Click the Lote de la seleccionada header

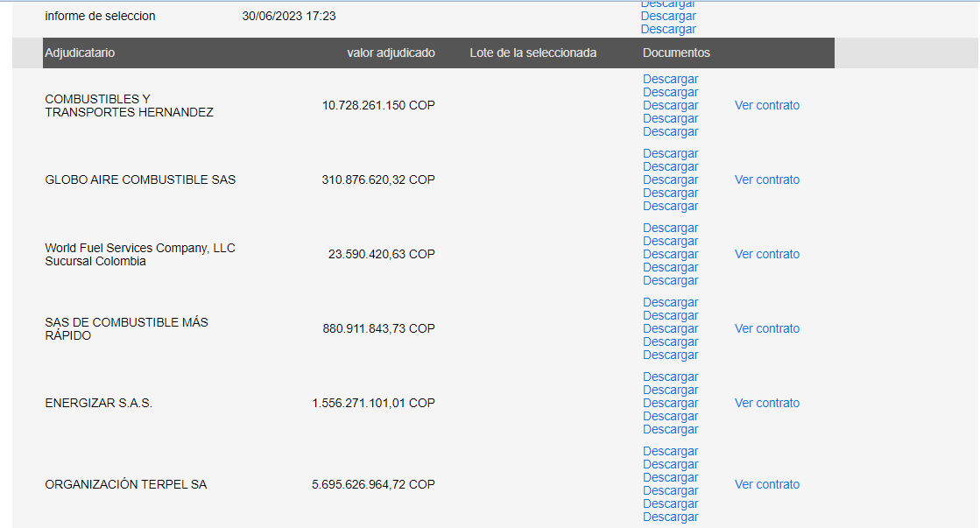[532, 53]
